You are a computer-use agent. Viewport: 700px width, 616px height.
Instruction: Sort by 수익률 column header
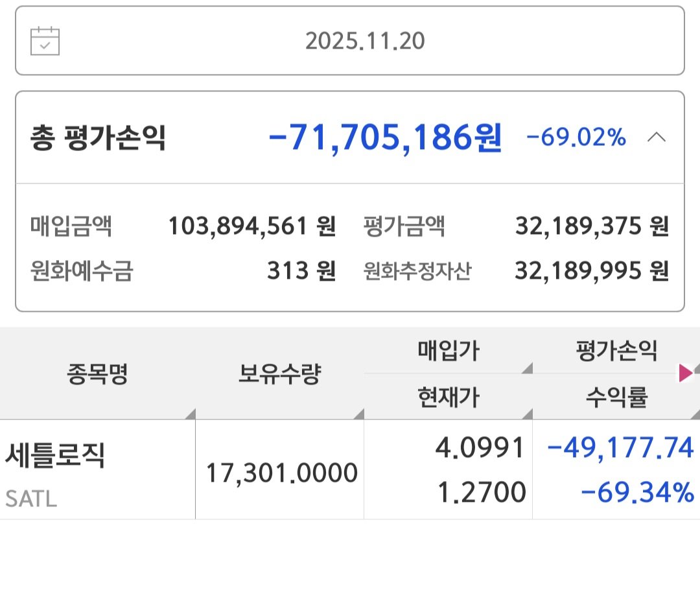point(616,397)
